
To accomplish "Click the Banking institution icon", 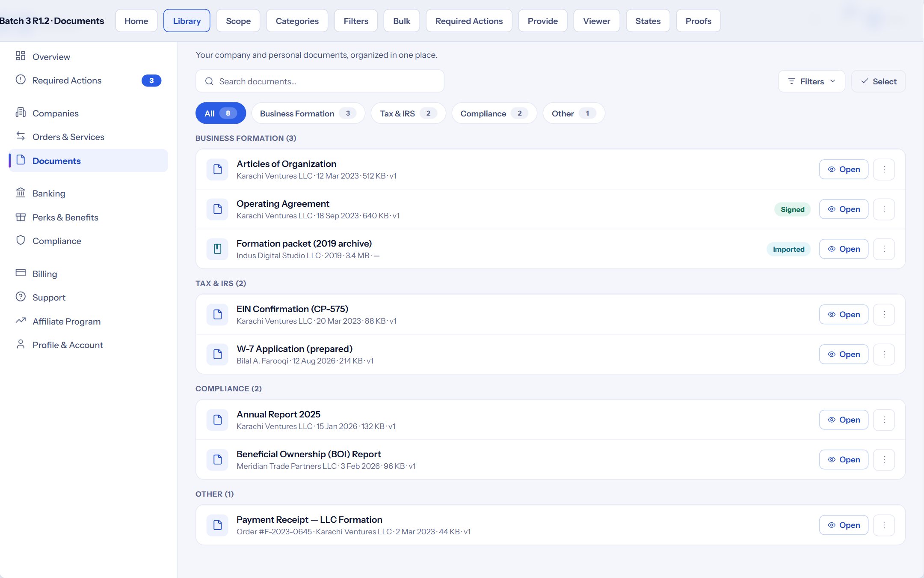I will click(21, 193).
